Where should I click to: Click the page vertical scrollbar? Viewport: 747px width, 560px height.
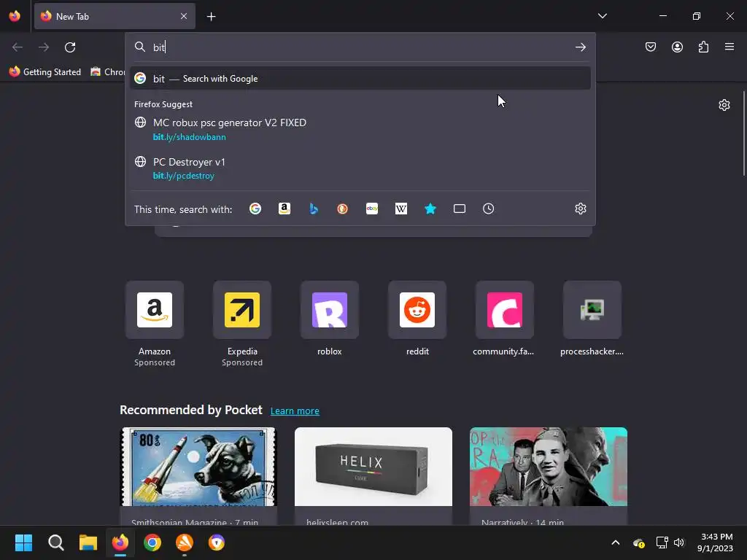pos(743,134)
